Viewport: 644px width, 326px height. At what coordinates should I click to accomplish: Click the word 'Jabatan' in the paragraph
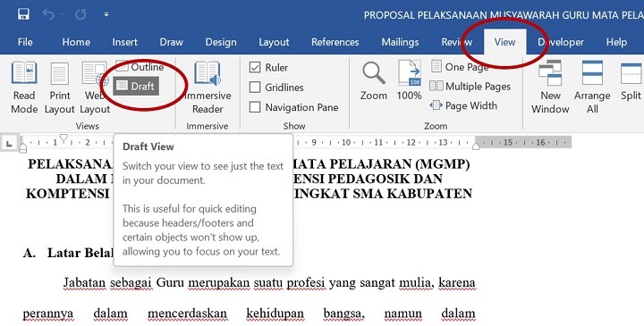coord(84,282)
